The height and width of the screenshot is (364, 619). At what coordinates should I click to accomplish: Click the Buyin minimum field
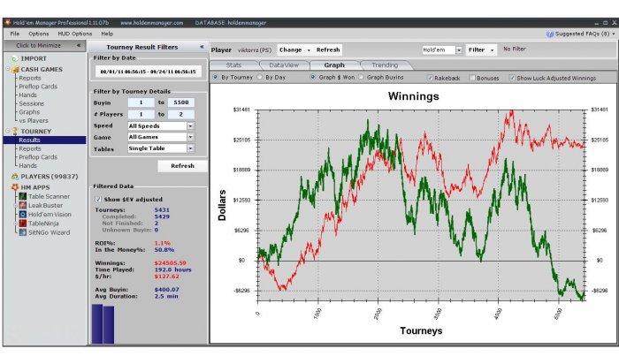(x=141, y=102)
